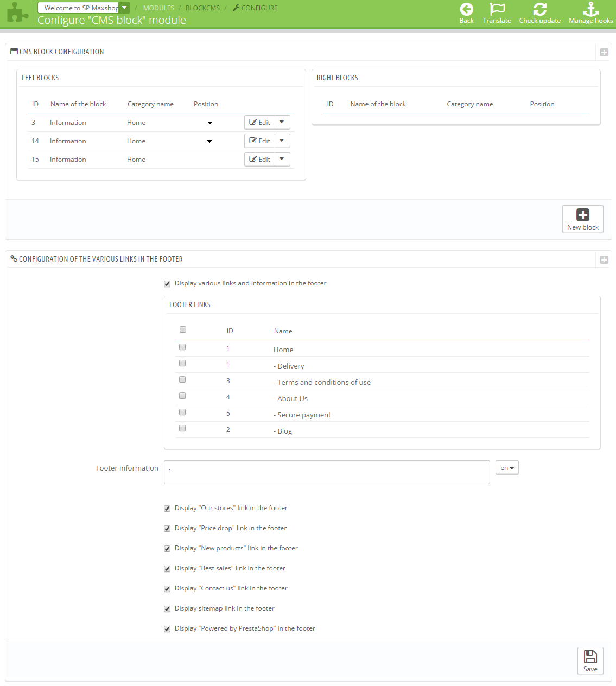
Task: Open the Translate flag icon
Action: [x=497, y=9]
